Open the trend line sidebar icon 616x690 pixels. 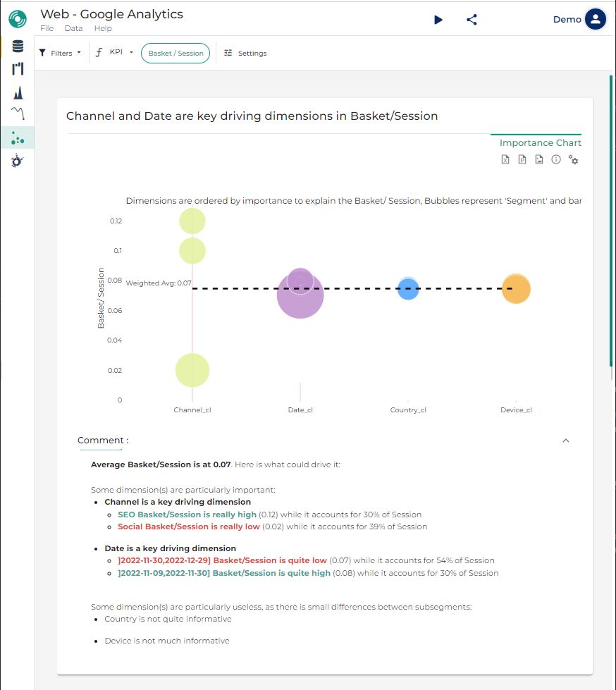tap(18, 113)
